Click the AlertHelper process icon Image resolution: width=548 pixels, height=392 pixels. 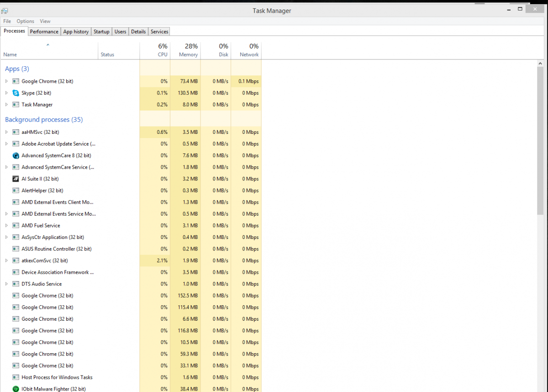(16, 191)
